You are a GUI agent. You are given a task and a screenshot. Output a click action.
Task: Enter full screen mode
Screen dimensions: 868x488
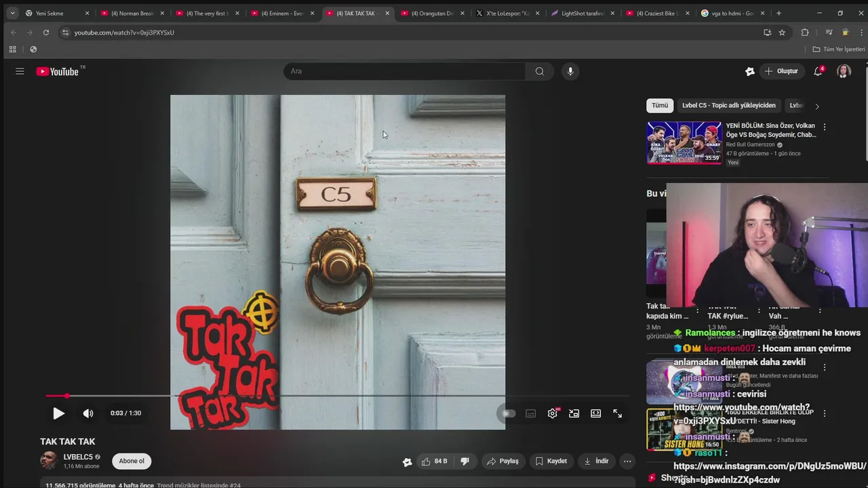click(x=618, y=413)
